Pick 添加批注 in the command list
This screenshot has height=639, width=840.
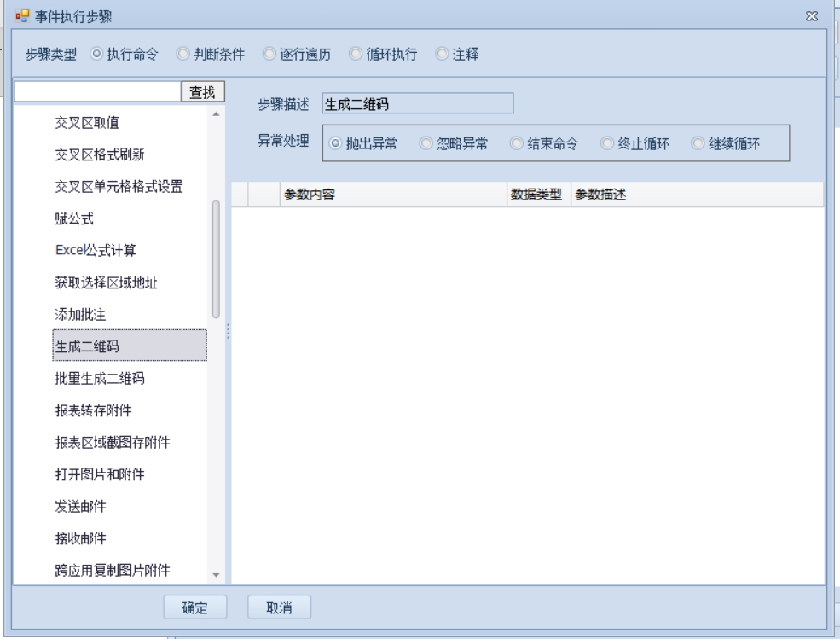pos(80,315)
